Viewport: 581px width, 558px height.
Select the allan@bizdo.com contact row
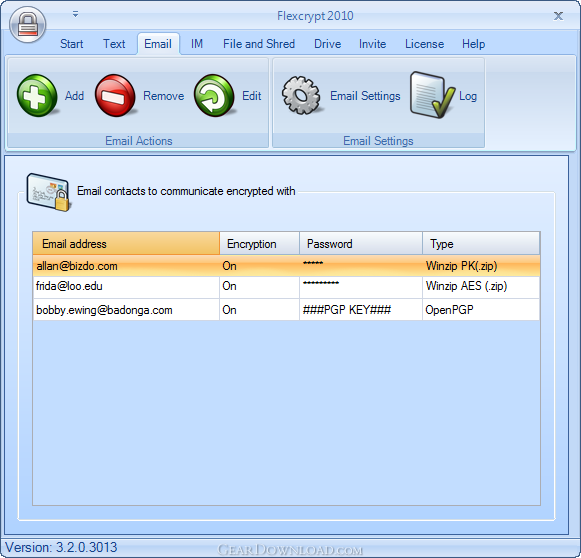point(286,265)
